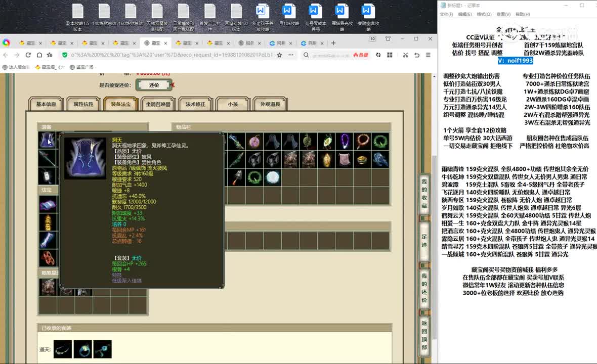Click the 返回顶部 side button
This screenshot has height=364, width=597.
tap(424, 335)
